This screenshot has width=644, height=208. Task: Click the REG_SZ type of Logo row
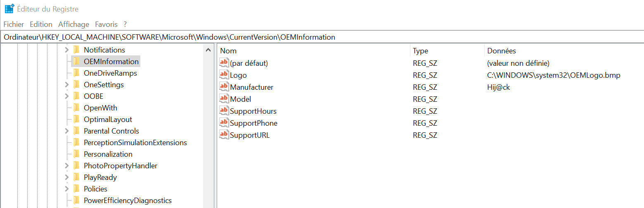point(425,75)
